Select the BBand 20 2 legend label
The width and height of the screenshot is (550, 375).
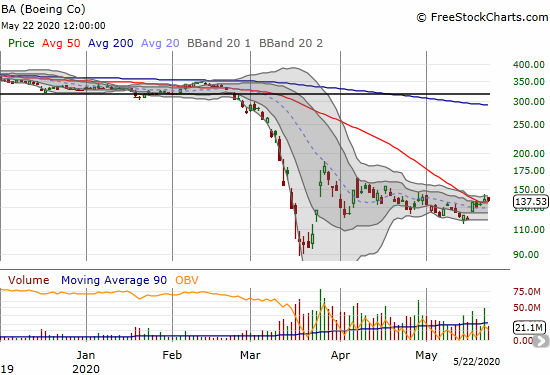click(291, 43)
